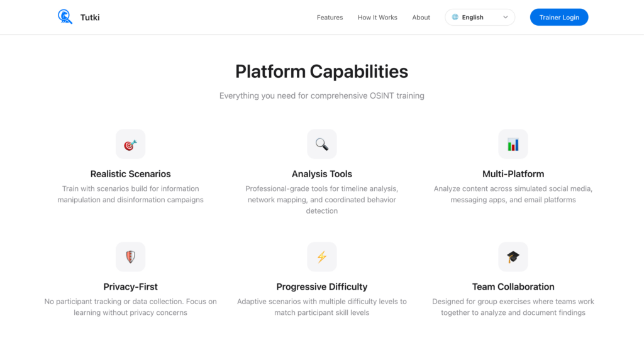644x350 pixels.
Task: Click the Platform Capabilities page title
Action: [321, 72]
